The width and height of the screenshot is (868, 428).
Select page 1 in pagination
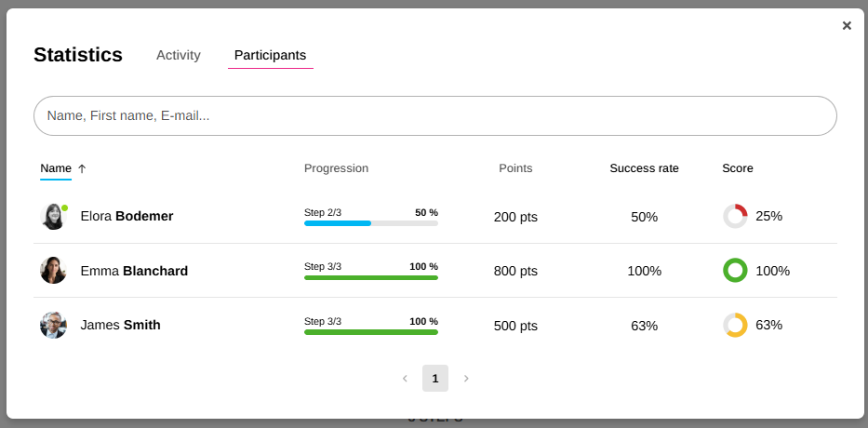(435, 379)
